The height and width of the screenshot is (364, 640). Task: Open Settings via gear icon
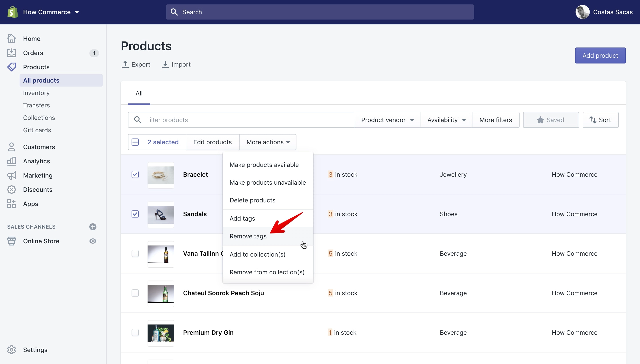point(12,350)
